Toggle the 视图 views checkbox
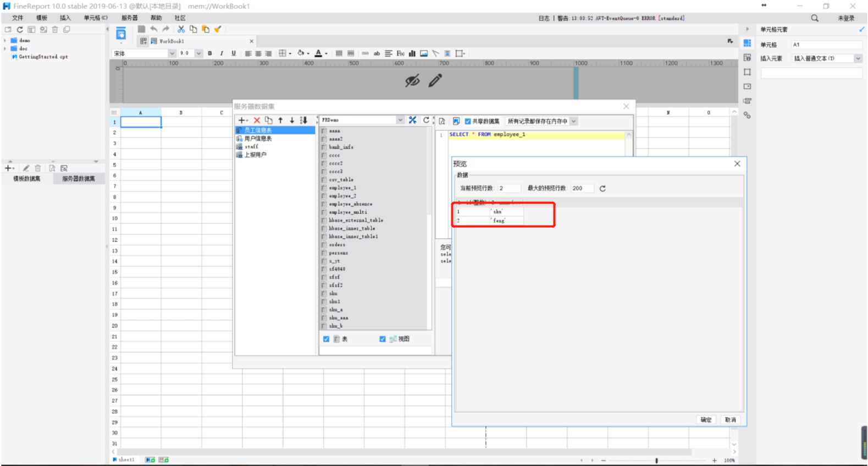This screenshot has height=466, width=868. 383,339
